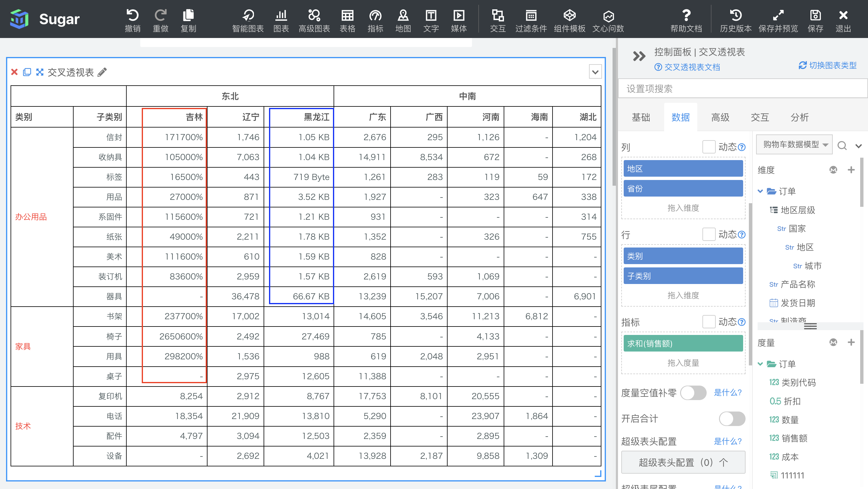Enable the 动态 checkbox for 列
The image size is (868, 489).
click(x=709, y=147)
